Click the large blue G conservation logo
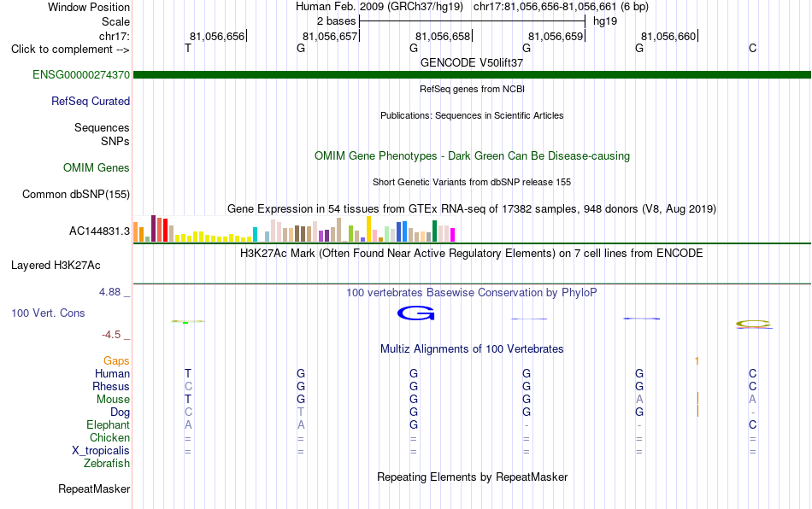Viewport: 812px width, 509px height. 416,313
